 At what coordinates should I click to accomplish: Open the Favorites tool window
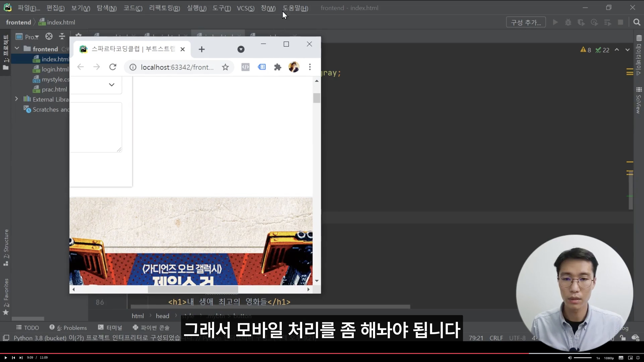tap(6, 297)
